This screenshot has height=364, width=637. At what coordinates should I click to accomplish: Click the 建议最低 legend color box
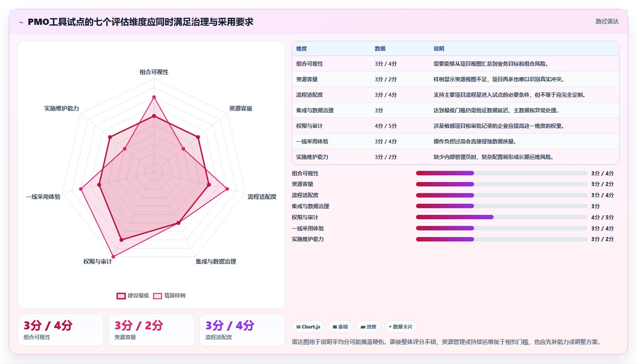click(x=121, y=296)
